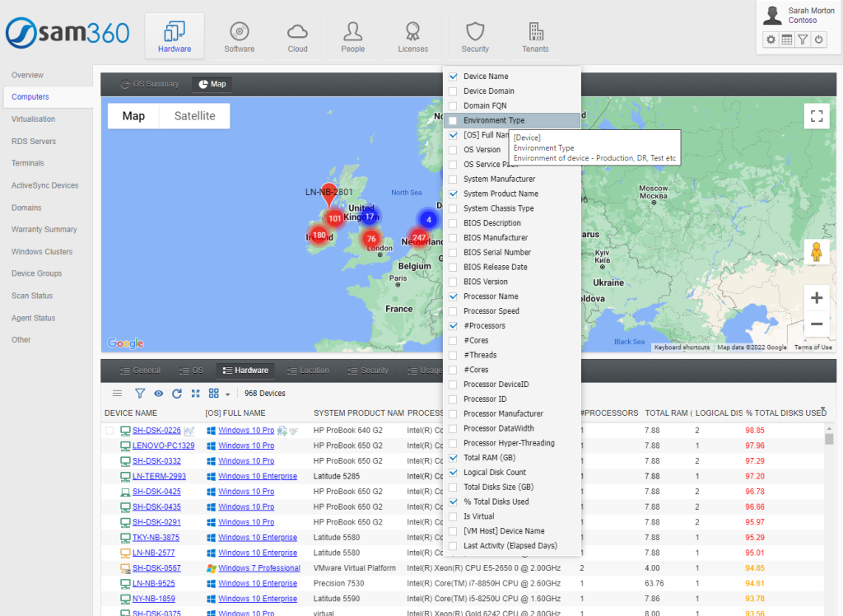Check the Is Virtual column option
This screenshot has height=616, width=843.
(453, 516)
